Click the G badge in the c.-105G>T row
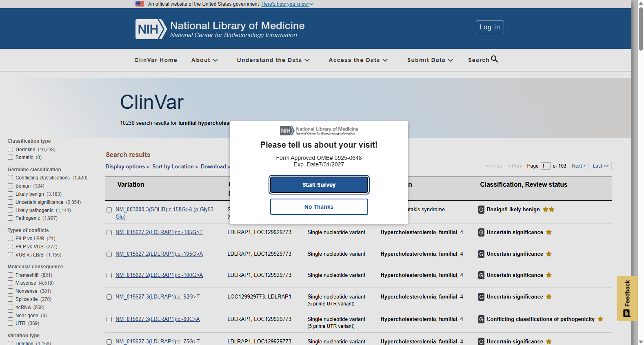 tap(481, 232)
